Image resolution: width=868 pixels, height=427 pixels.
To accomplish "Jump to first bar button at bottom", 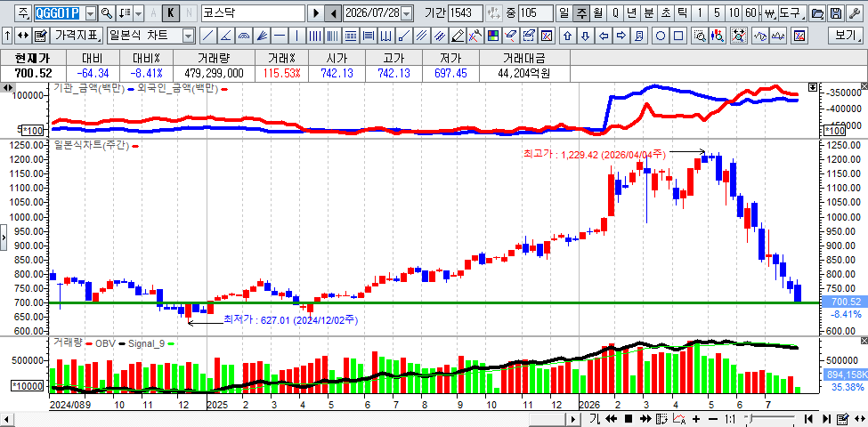I will [808, 418].
